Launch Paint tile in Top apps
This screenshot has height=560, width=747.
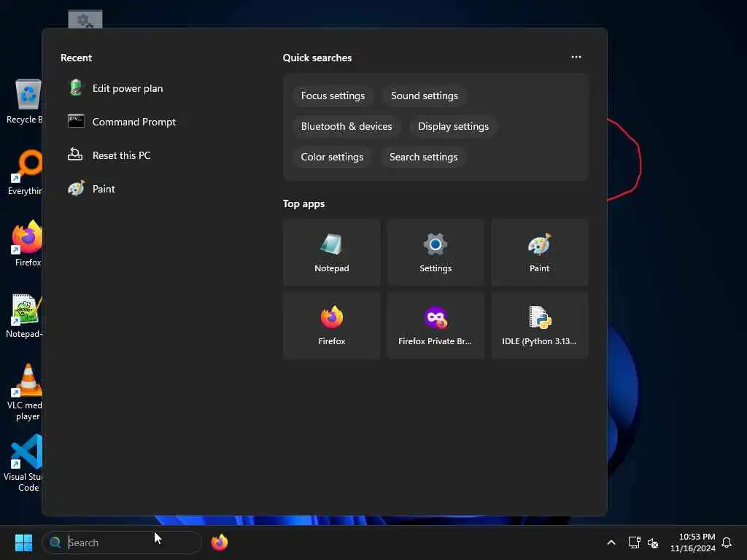pos(539,252)
